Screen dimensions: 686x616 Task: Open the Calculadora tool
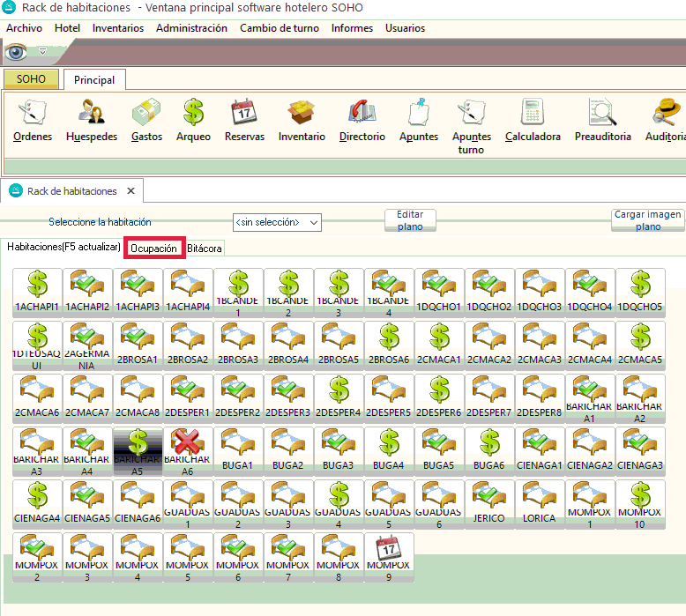[x=533, y=113]
